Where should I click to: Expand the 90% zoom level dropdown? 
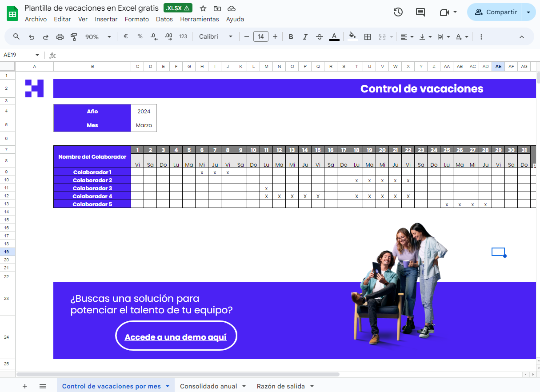98,37
